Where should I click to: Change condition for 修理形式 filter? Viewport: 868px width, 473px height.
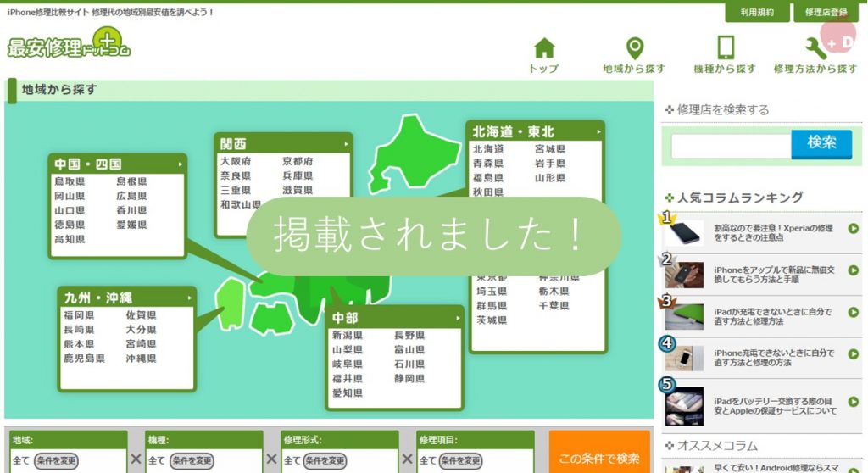(325, 460)
